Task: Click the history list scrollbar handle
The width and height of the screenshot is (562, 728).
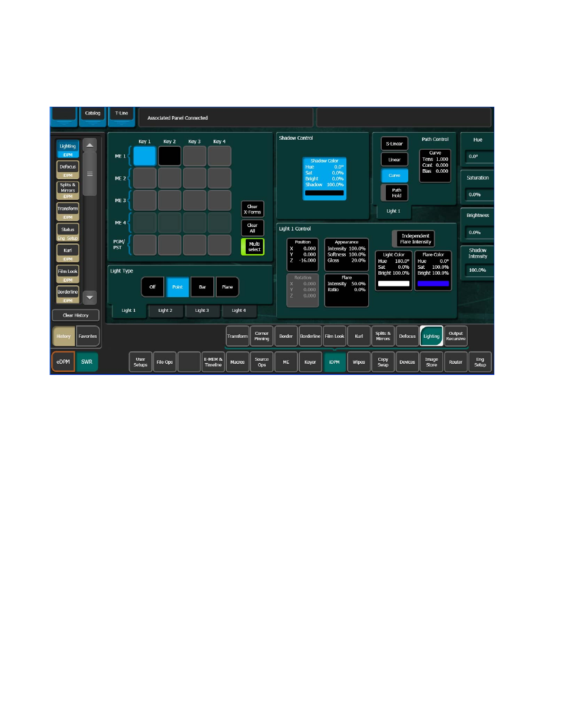Action: [x=90, y=174]
